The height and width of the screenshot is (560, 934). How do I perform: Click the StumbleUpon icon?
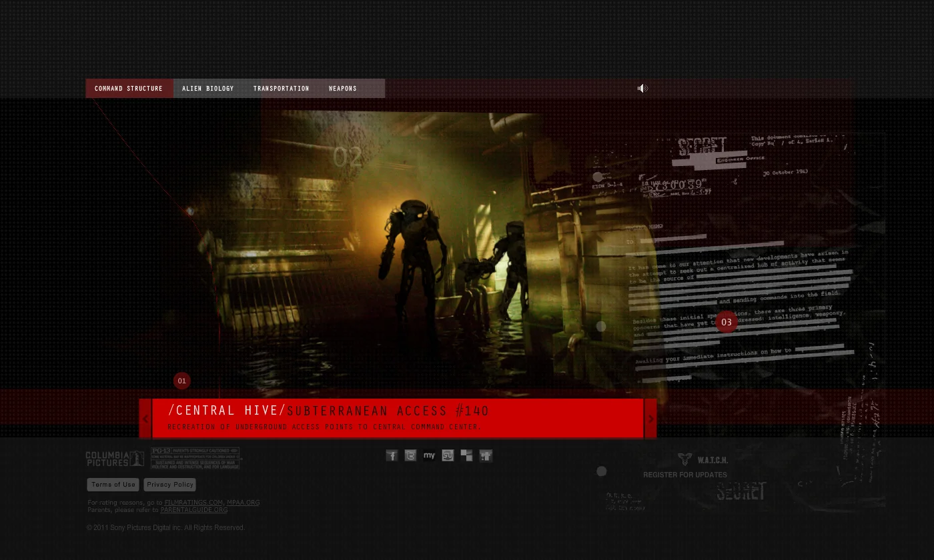(x=448, y=455)
